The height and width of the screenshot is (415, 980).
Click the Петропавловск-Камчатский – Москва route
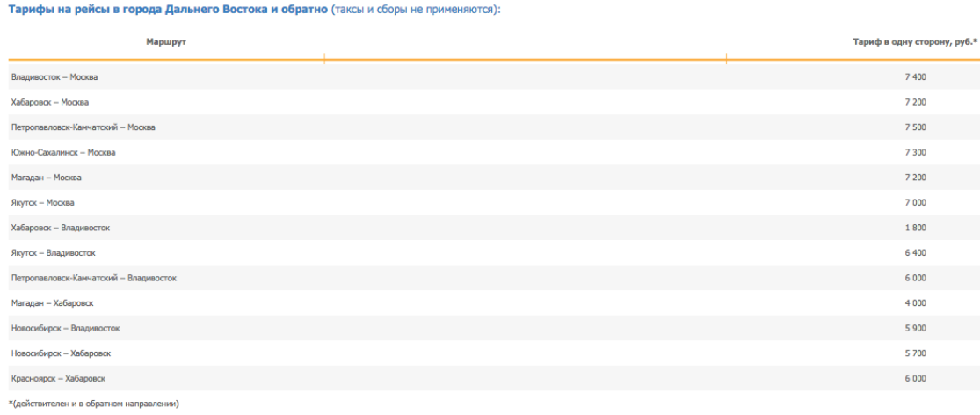[83, 127]
